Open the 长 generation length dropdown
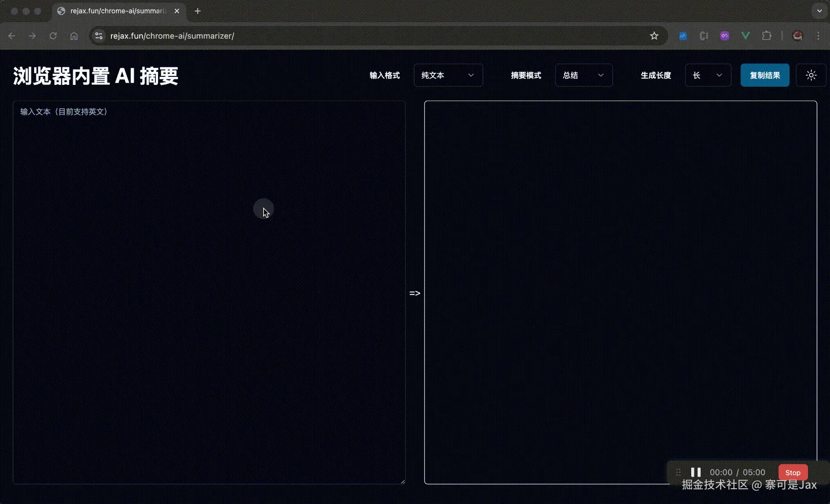The width and height of the screenshot is (830, 504). pyautogui.click(x=708, y=75)
